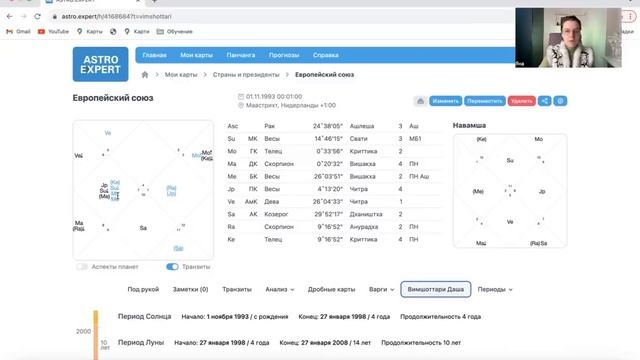This screenshot has height=360, width=640.
Task: Switch to the Дробные карты tab
Action: point(331,289)
